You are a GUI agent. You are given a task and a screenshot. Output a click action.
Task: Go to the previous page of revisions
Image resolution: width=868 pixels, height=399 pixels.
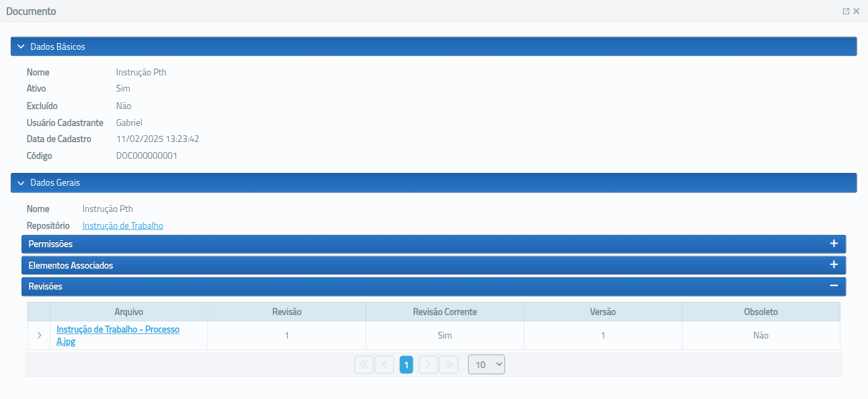tap(384, 365)
